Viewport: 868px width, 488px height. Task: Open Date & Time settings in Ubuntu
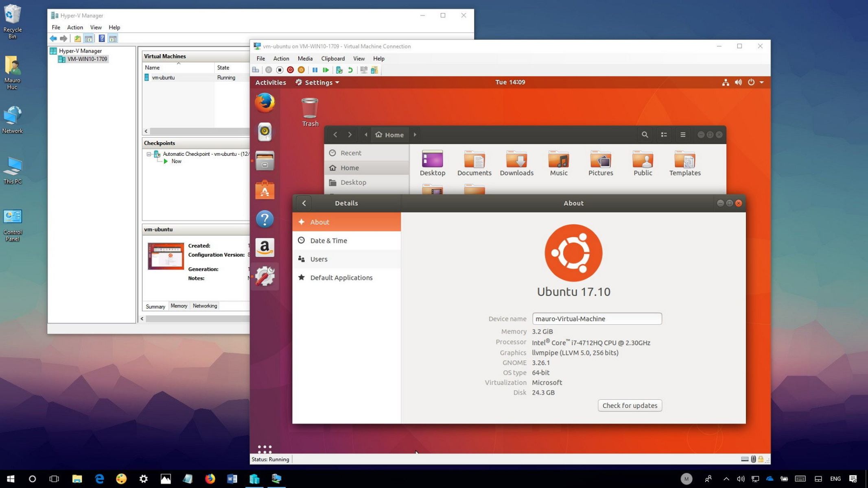tap(328, 240)
